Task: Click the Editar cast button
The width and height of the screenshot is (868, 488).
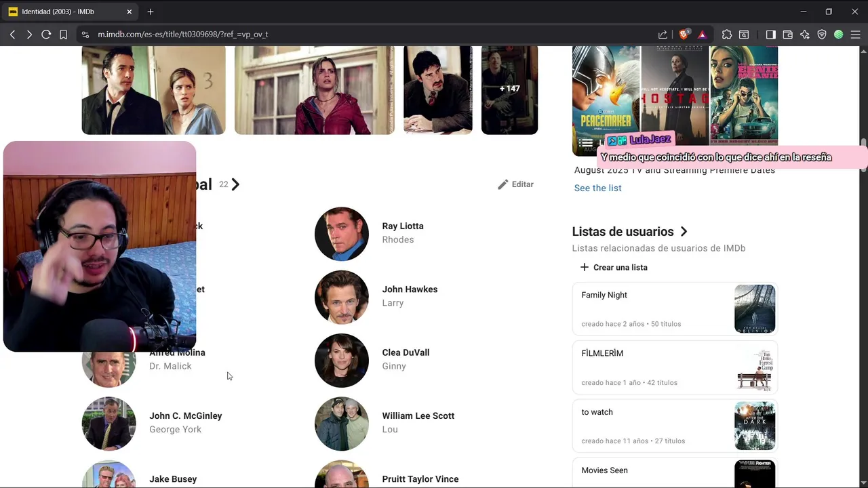Action: pos(515,184)
